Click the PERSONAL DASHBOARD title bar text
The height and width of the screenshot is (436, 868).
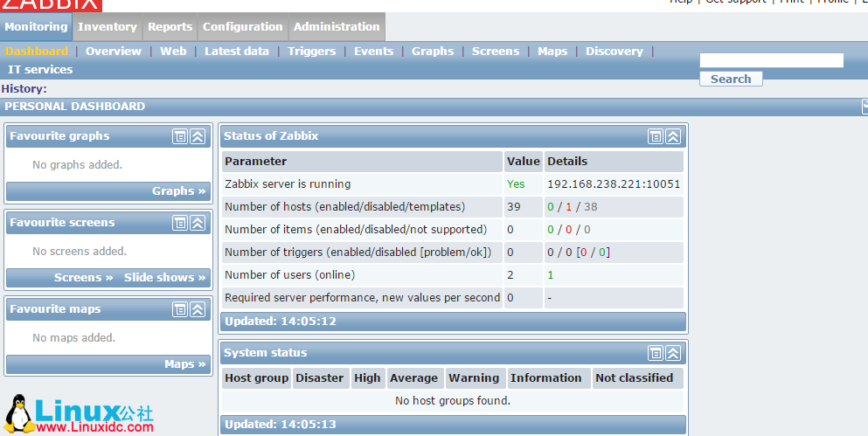[x=74, y=107]
